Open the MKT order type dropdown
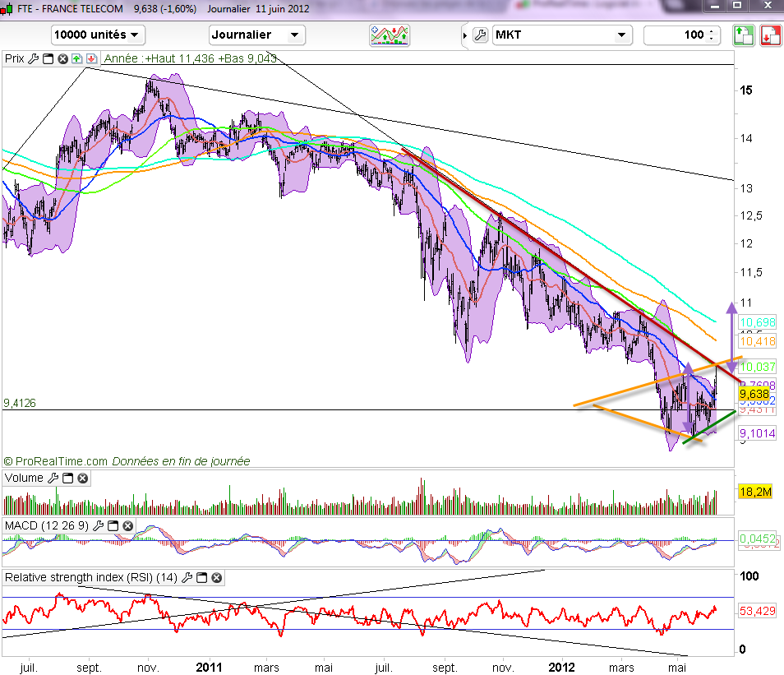This screenshot has height=675, width=784. (562, 35)
